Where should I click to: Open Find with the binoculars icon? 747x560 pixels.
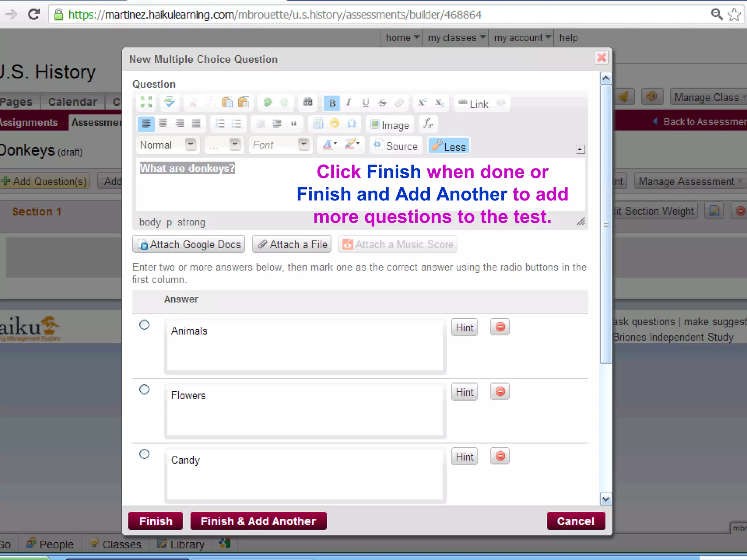click(x=308, y=102)
